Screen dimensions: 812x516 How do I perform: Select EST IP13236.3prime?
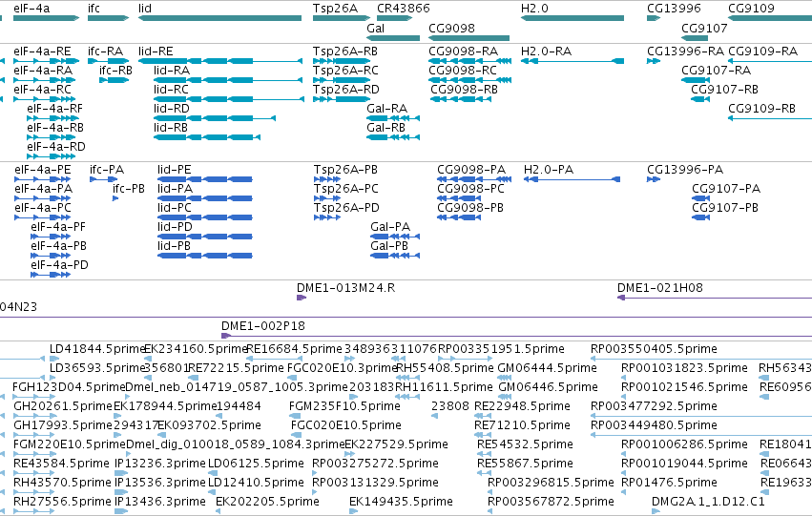pyautogui.click(x=121, y=473)
